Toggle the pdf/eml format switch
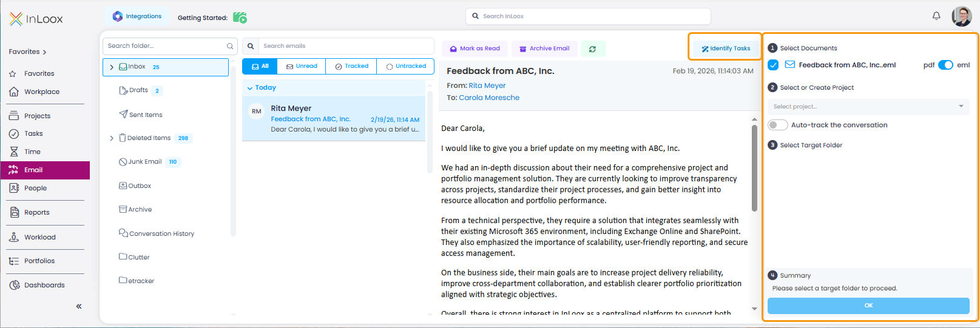The image size is (980, 328). pyautogui.click(x=945, y=65)
